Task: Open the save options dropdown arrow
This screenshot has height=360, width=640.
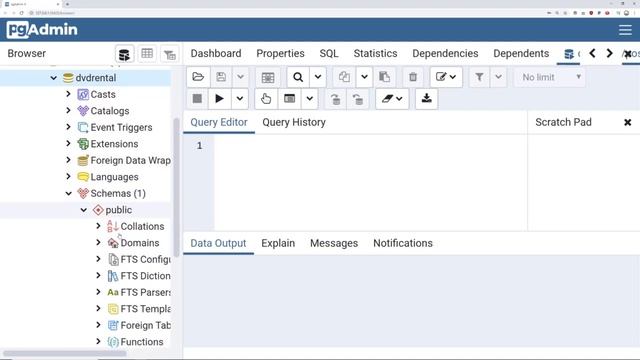Action: click(240, 77)
